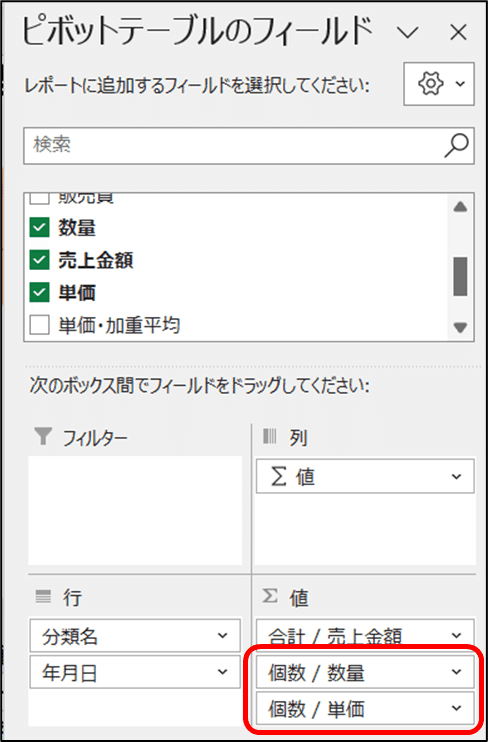Open the gear tools settings menu

pos(439,84)
